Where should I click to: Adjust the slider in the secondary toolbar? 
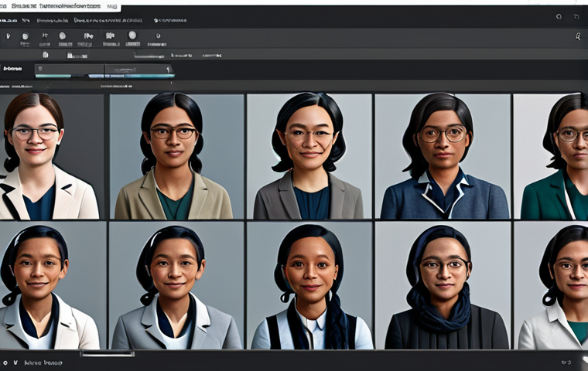coord(149,56)
